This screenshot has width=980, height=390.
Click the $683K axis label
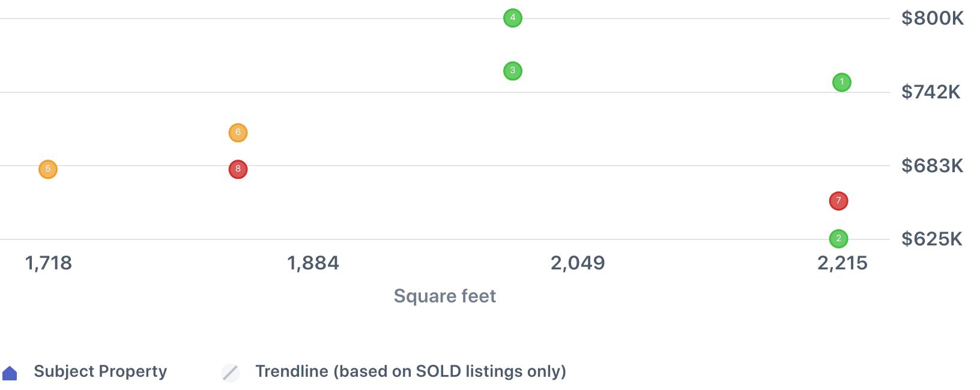point(932,166)
